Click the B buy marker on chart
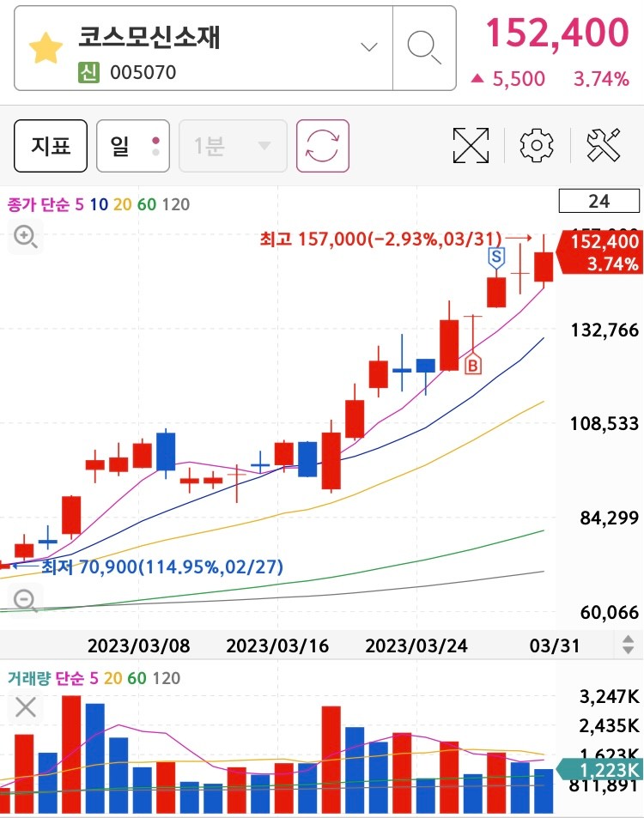The image size is (644, 818). pyautogui.click(x=473, y=364)
